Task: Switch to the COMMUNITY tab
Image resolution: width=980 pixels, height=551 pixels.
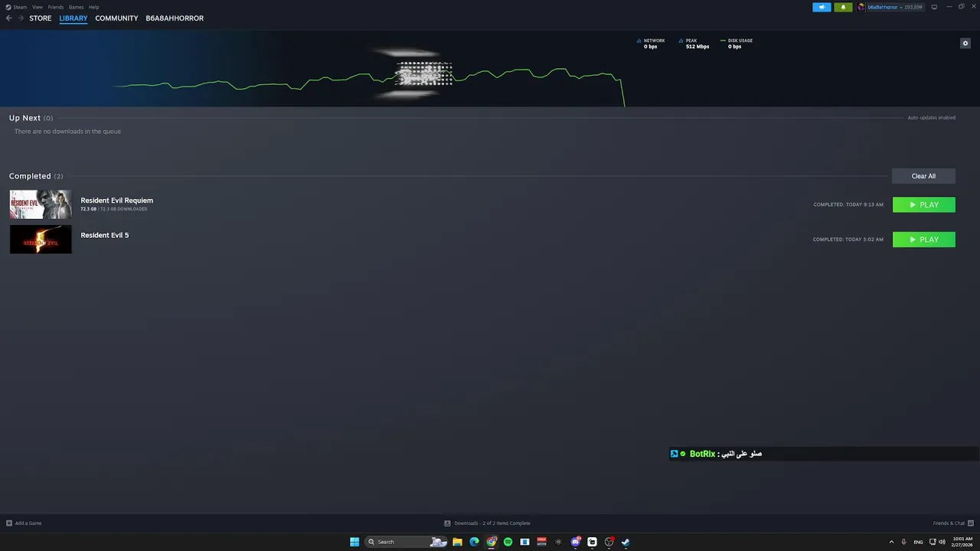Action: click(x=116, y=18)
